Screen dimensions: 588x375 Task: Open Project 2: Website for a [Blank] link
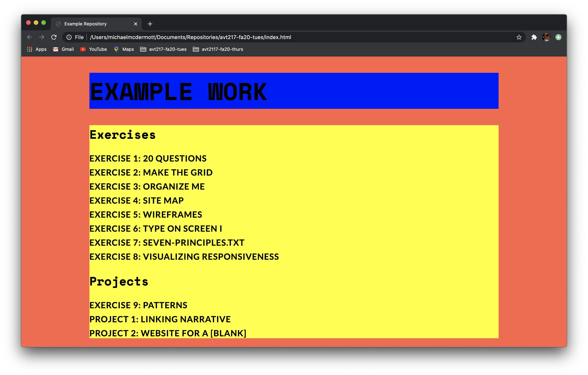(168, 333)
